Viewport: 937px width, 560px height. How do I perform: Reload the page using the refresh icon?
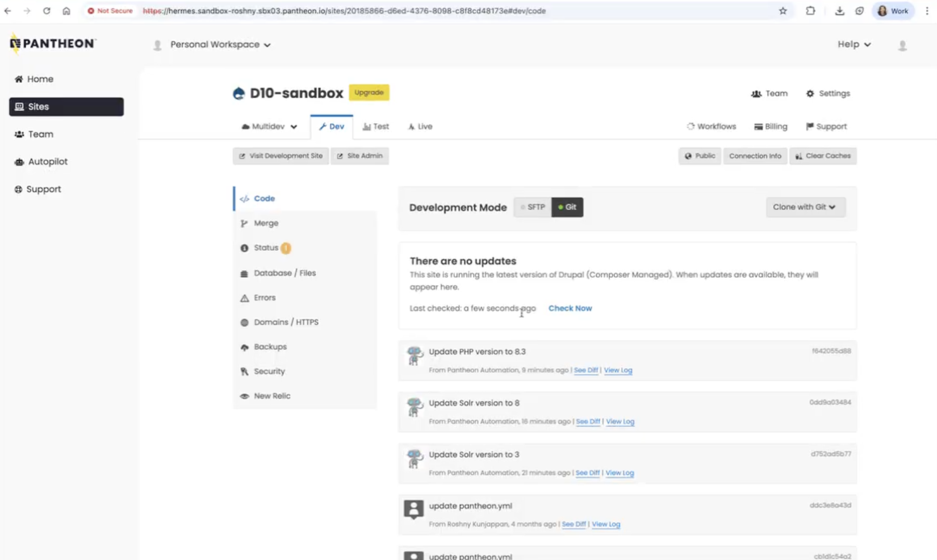pyautogui.click(x=47, y=11)
